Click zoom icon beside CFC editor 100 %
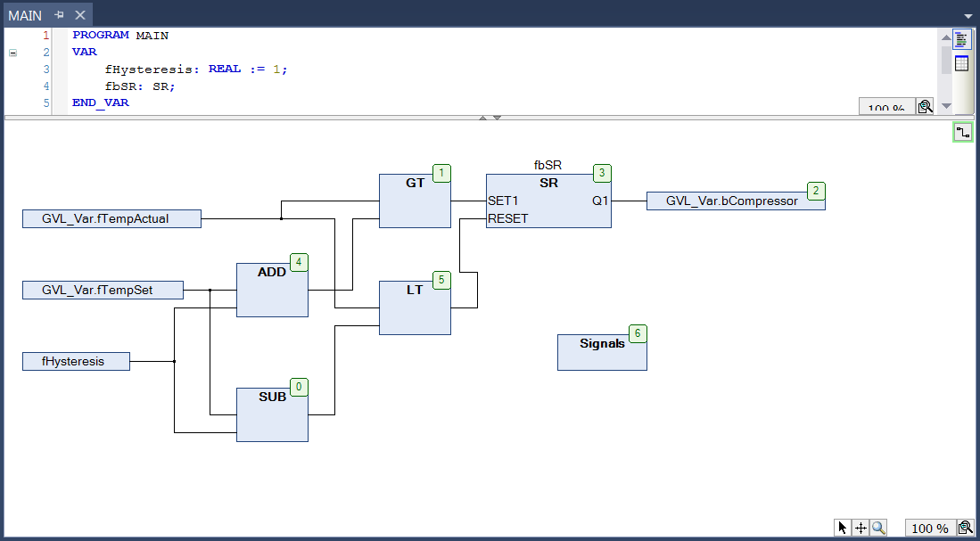This screenshot has height=541, width=980. coord(965,528)
